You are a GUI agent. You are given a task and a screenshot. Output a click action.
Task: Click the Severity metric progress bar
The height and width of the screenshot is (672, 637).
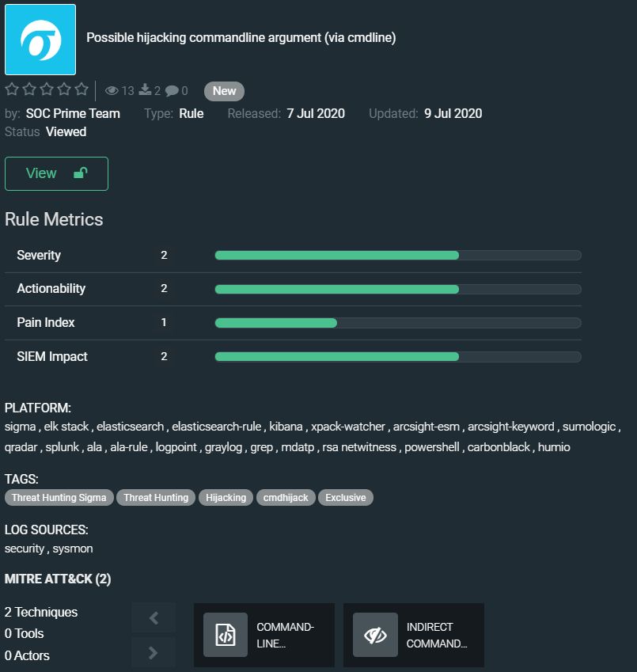(397, 255)
